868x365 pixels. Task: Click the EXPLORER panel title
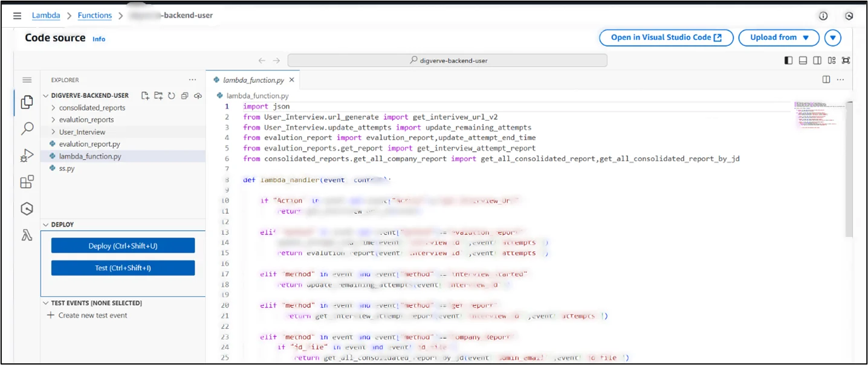point(65,80)
